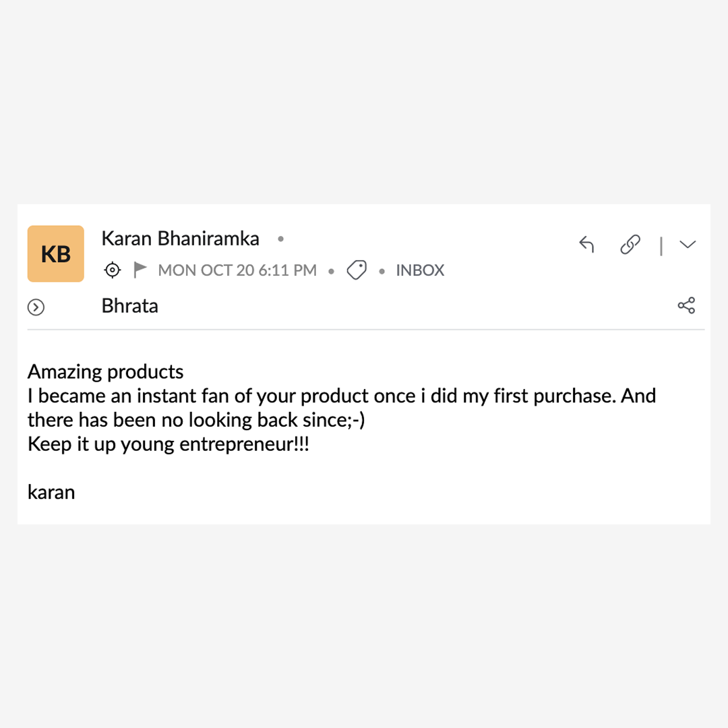Click the share icon beside the subject
This screenshot has height=728, width=728.
click(x=686, y=305)
